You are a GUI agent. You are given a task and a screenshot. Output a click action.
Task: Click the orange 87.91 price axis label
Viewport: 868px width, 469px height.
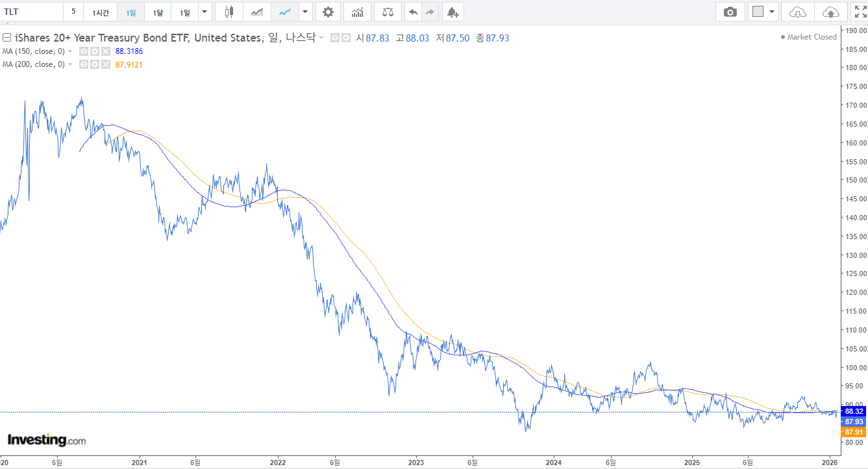tap(854, 432)
